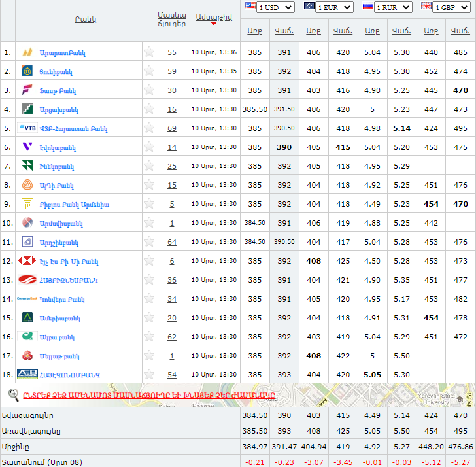Click the ԱրարատԲանկ logo icon
Viewport: 476px width, 467px height.
pyautogui.click(x=27, y=52)
